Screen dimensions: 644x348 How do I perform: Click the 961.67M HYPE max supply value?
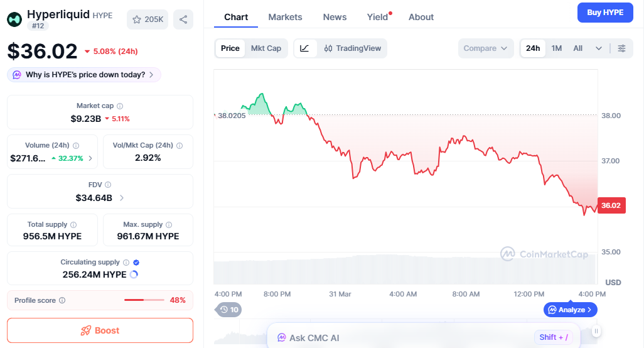coord(148,236)
